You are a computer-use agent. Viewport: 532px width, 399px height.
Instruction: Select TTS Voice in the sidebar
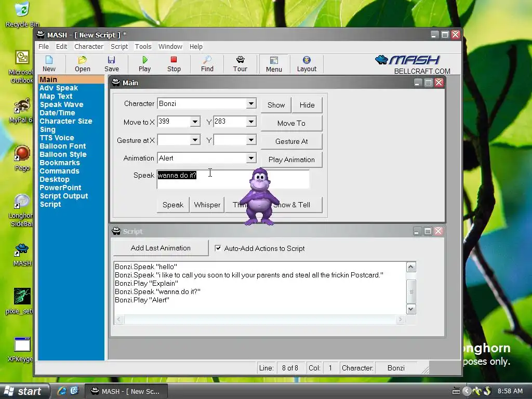pos(57,138)
